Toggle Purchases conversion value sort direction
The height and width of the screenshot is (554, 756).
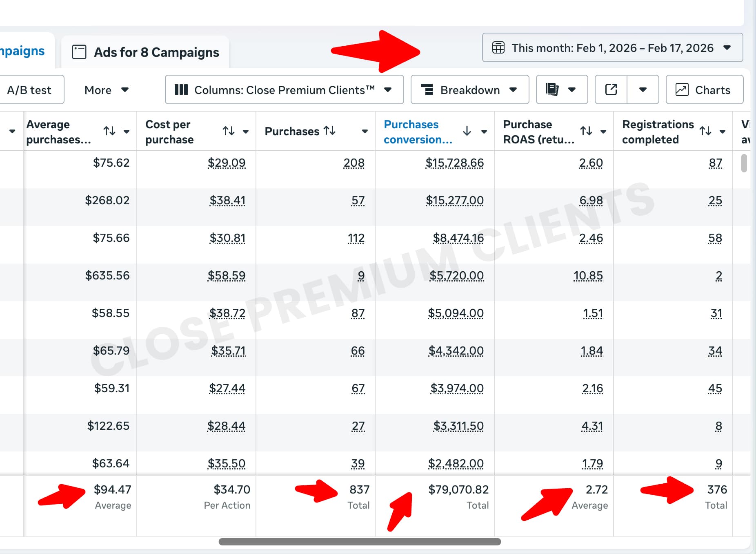click(467, 131)
